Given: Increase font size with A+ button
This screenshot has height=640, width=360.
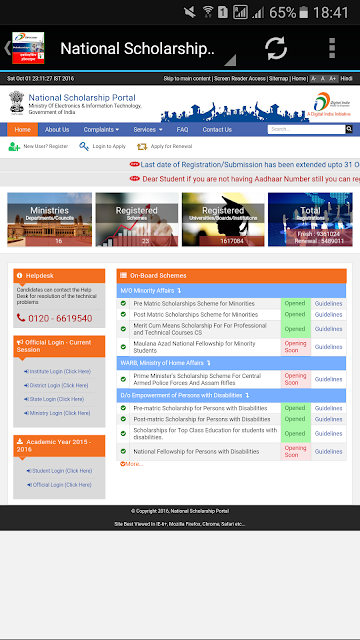Looking at the screenshot, I should pos(333,78).
